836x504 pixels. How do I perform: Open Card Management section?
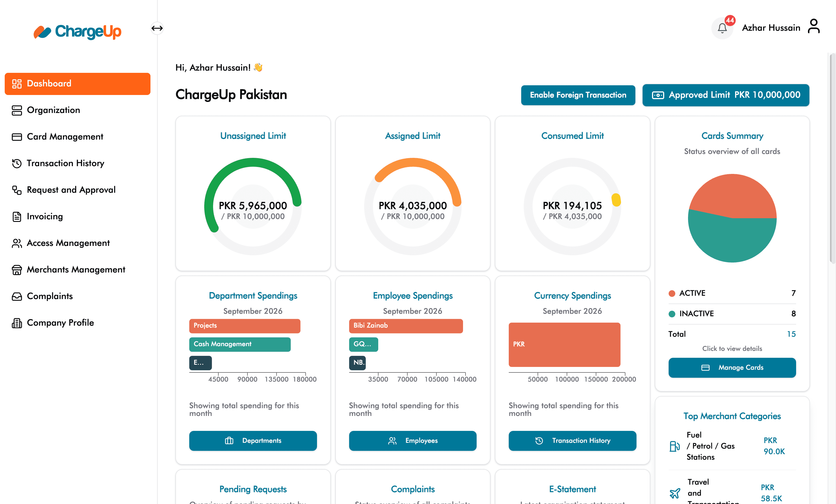coord(77,137)
